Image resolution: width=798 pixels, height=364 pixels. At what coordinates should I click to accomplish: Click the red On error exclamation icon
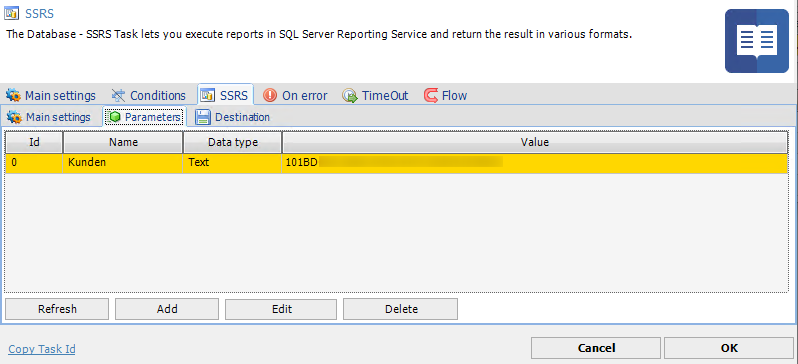[270, 95]
